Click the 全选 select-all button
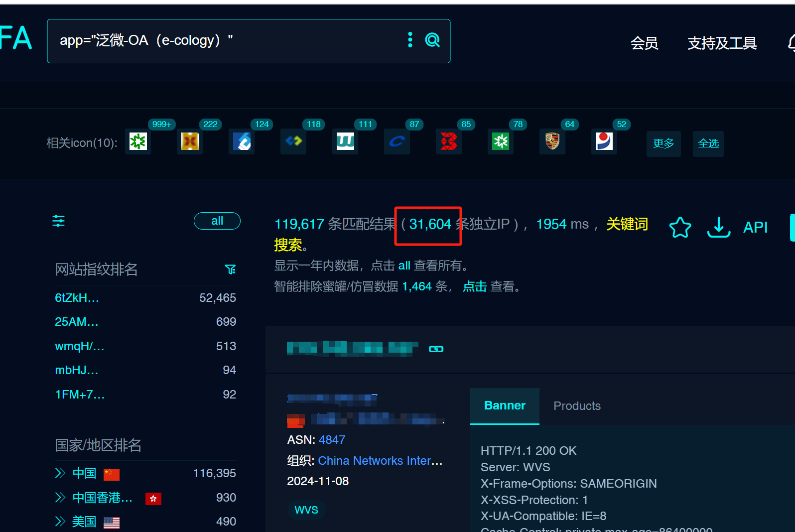This screenshot has width=795, height=532. tap(708, 143)
